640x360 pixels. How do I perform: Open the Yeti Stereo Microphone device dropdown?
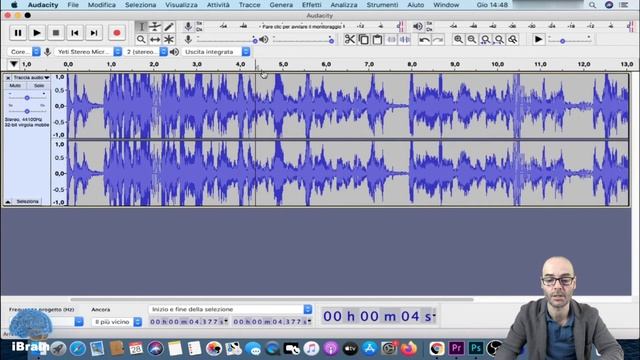pyautogui.click(x=88, y=52)
